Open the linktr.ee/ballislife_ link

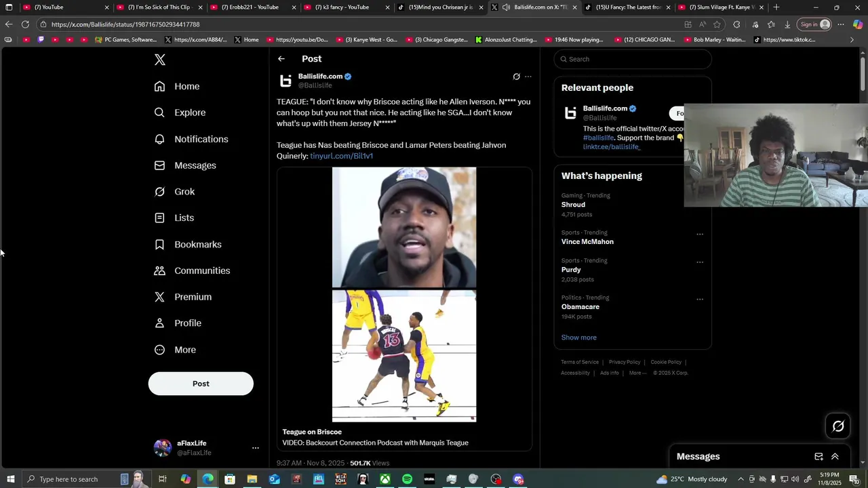[x=612, y=147]
